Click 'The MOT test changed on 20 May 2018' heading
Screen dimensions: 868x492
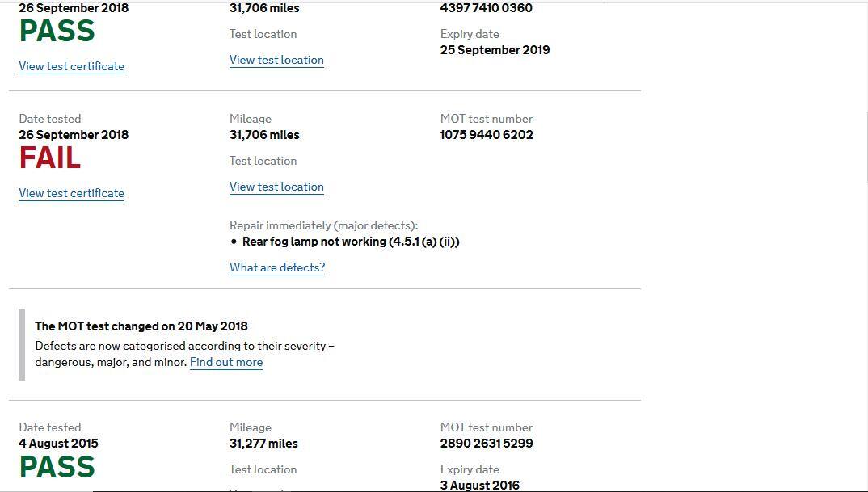(x=141, y=326)
